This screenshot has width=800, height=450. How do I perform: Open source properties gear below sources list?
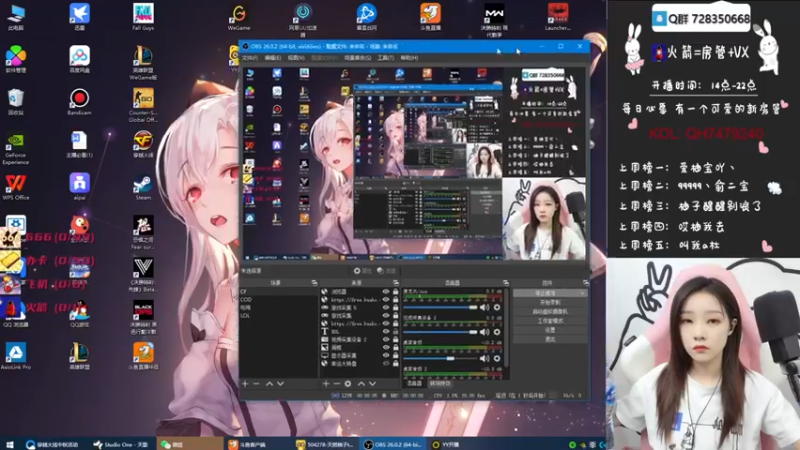pos(348,384)
